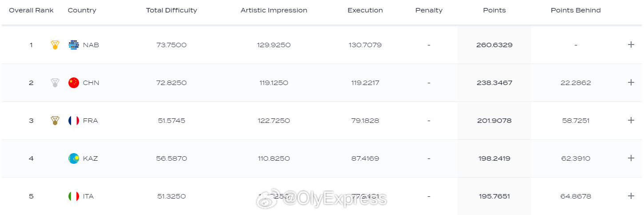Click the China flag icon
Image resolution: width=644 pixels, height=215 pixels.
[74, 83]
